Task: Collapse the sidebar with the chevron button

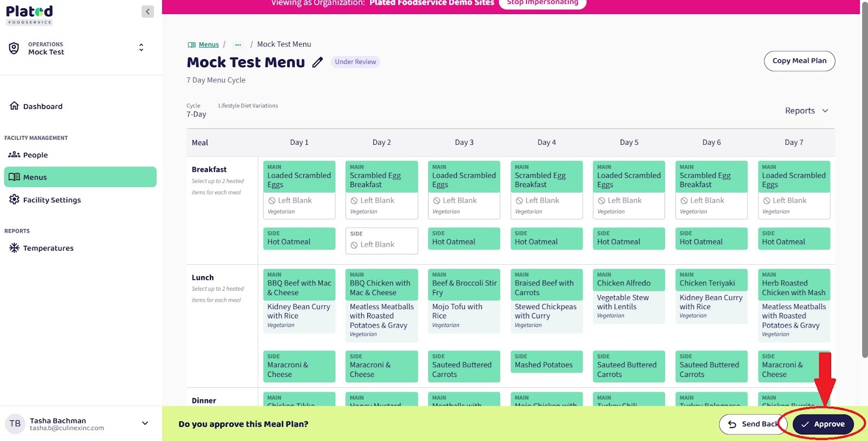Action: 148,11
